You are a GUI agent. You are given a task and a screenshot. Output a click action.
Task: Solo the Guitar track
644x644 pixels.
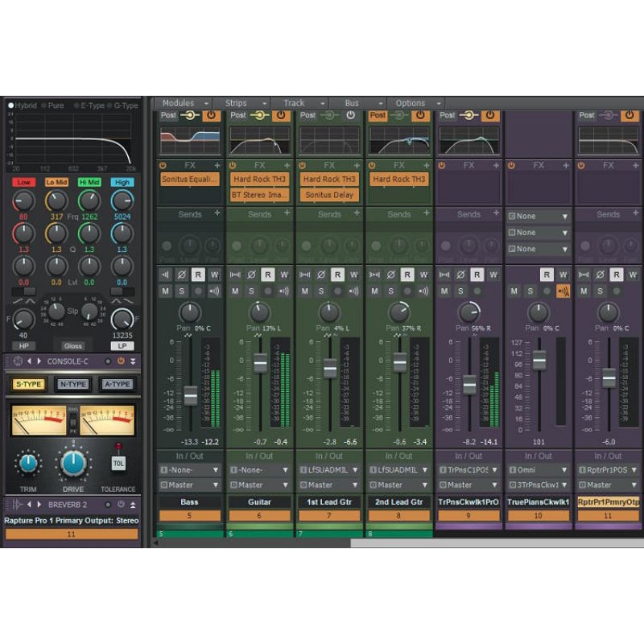(x=250, y=290)
